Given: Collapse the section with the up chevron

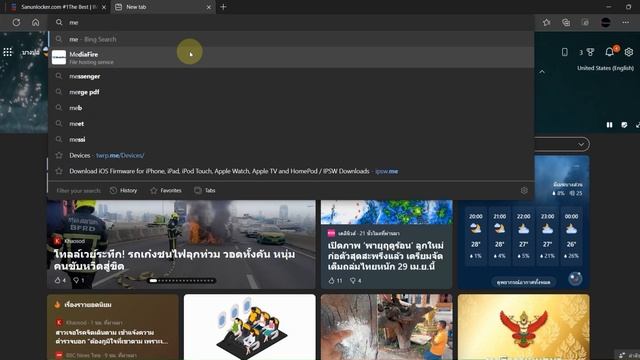Looking at the screenshot, I should [x=542, y=72].
